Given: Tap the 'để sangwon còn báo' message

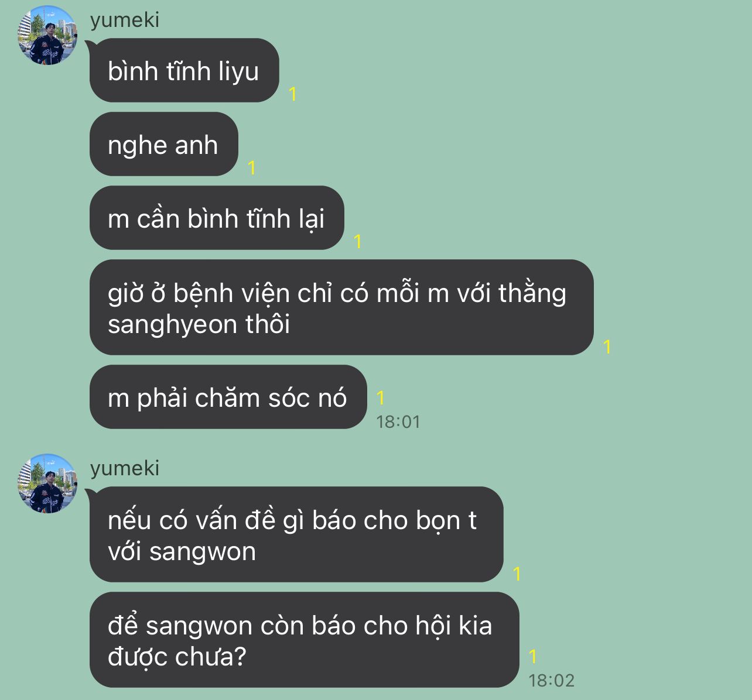Looking at the screenshot, I should tap(304, 640).
